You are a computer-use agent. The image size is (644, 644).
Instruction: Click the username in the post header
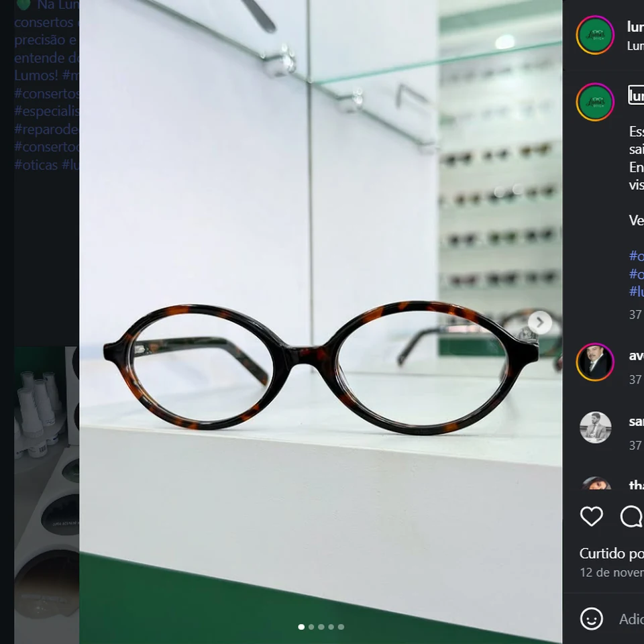click(635, 27)
